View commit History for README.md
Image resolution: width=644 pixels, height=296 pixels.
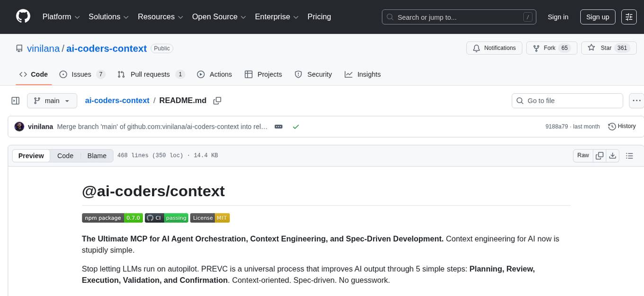point(622,126)
